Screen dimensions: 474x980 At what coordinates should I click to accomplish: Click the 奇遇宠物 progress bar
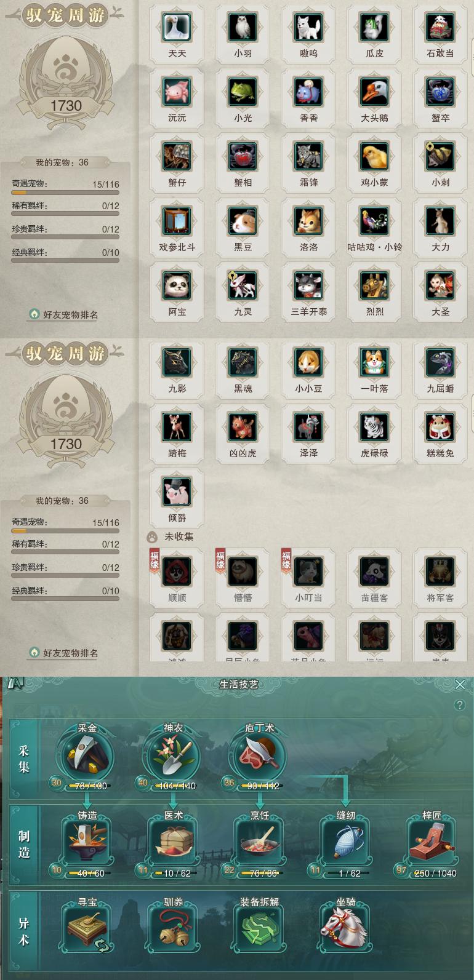[x=65, y=192]
